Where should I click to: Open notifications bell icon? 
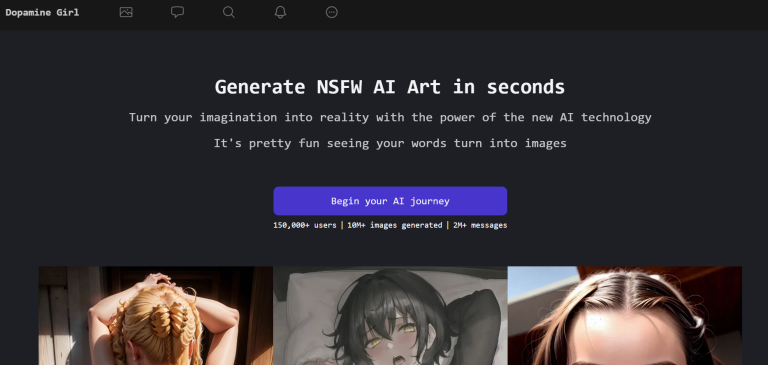pos(280,12)
